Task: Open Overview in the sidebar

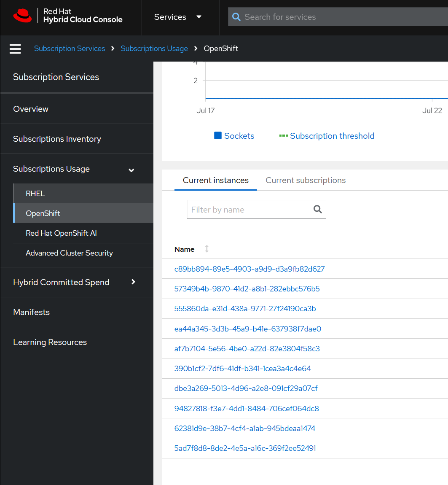Action: point(31,109)
